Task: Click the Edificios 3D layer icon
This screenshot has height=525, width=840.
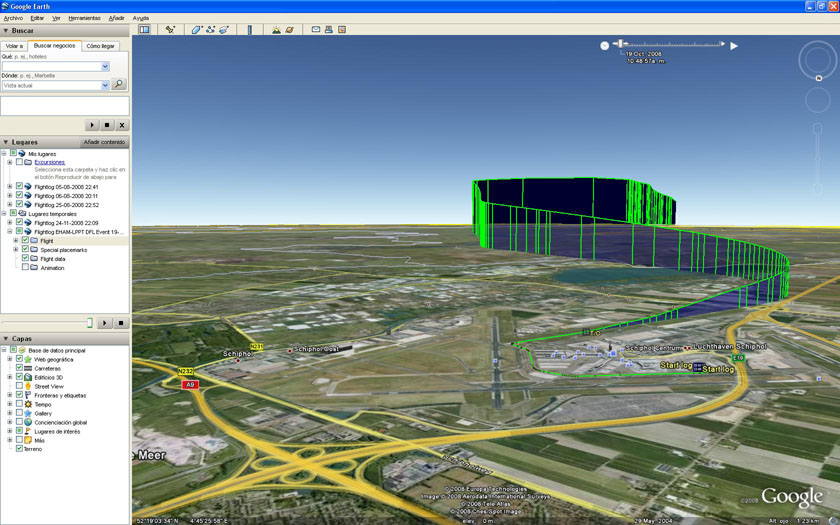Action: [x=28, y=377]
